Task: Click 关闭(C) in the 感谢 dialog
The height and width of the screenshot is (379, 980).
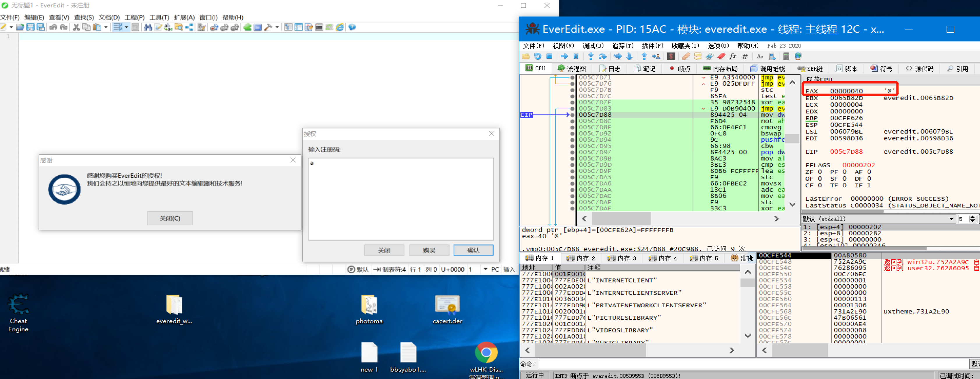Action: point(170,218)
